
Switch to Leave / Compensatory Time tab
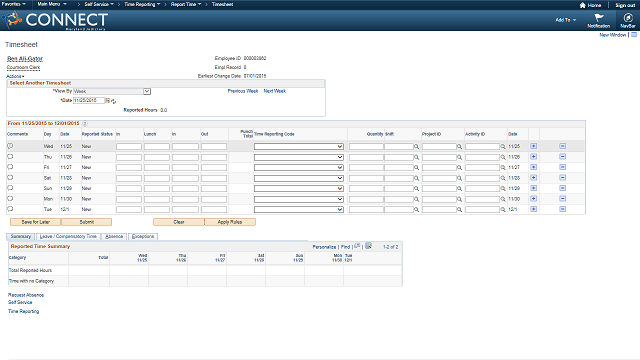click(x=68, y=236)
